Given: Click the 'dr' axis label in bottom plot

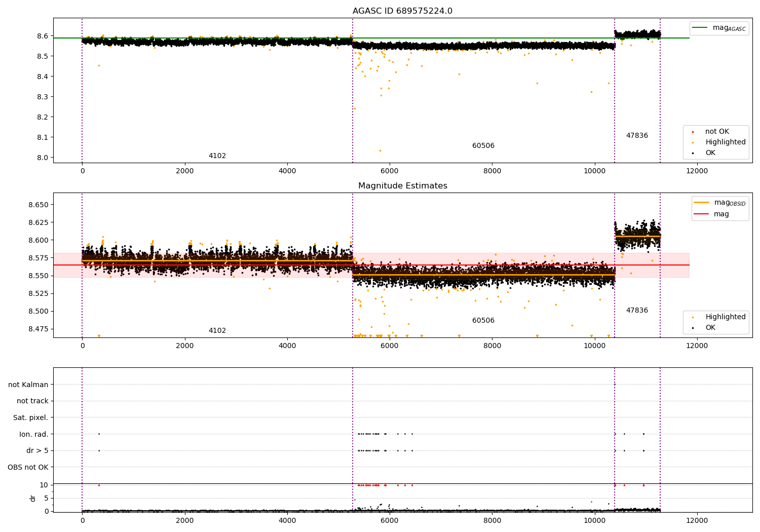Looking at the screenshot, I should pyautogui.click(x=33, y=498).
